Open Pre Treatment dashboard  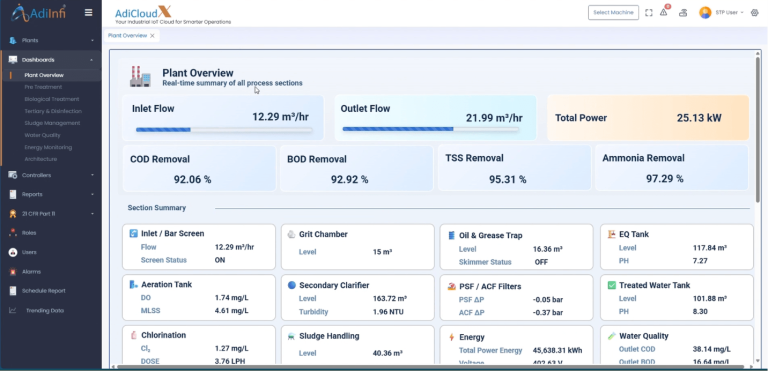click(x=43, y=87)
